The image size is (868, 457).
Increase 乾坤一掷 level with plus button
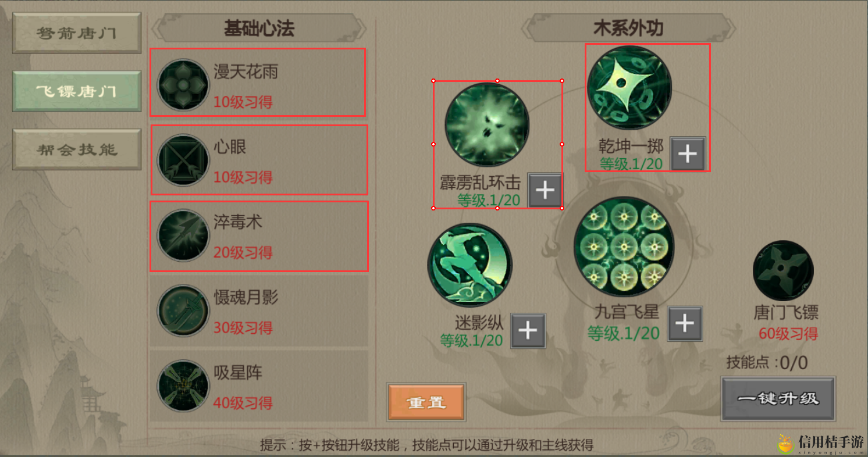point(688,153)
